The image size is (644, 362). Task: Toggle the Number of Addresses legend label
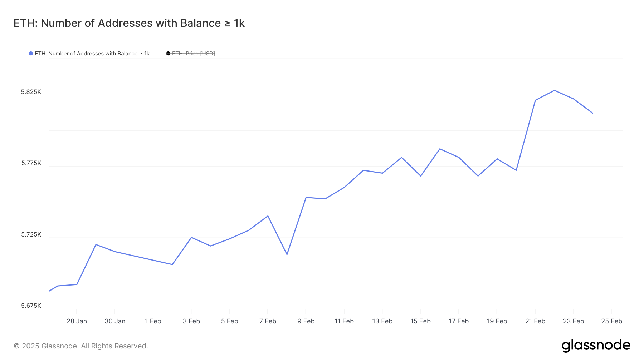(x=92, y=54)
